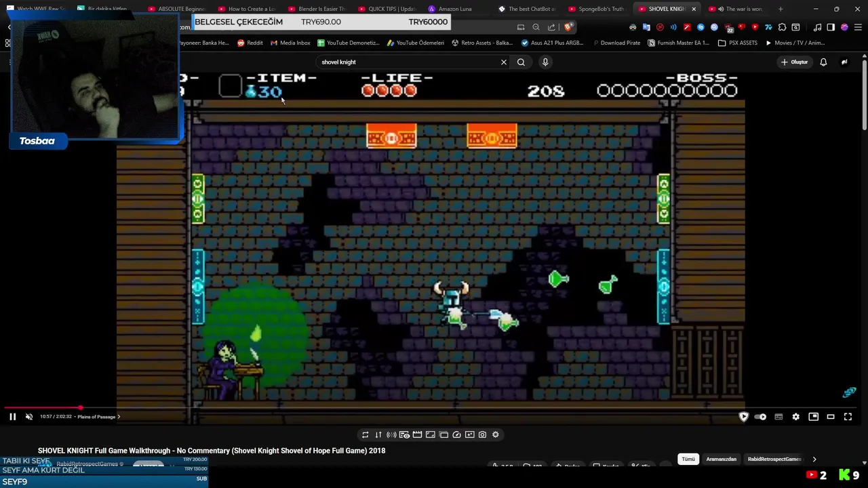This screenshot has width=868, height=488.
Task: Enter fullscreen video mode
Action: [848, 417]
